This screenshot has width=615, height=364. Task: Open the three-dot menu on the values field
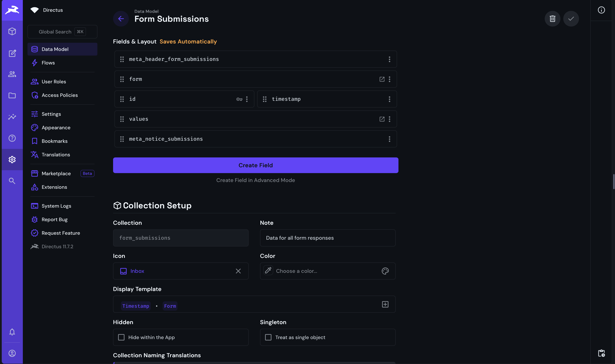(x=389, y=119)
